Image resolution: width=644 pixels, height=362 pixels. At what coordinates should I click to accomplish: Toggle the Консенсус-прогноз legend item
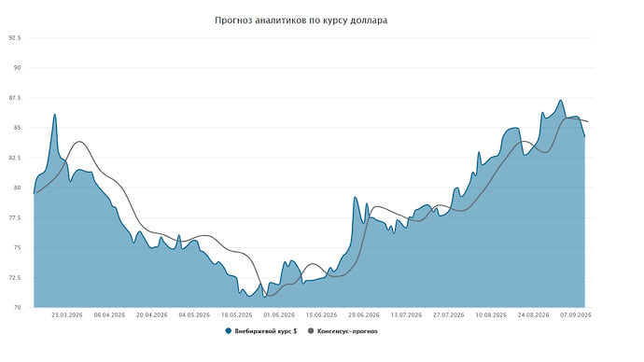click(x=343, y=331)
